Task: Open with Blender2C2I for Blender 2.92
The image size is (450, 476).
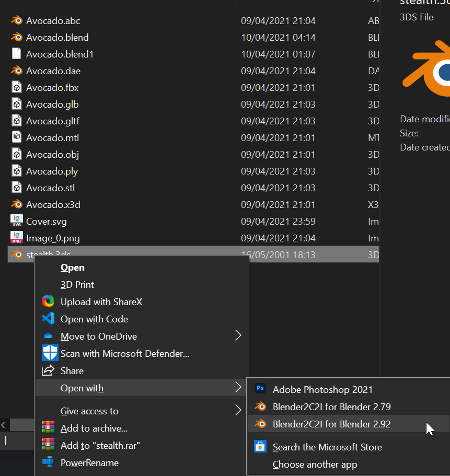Action: [349, 424]
